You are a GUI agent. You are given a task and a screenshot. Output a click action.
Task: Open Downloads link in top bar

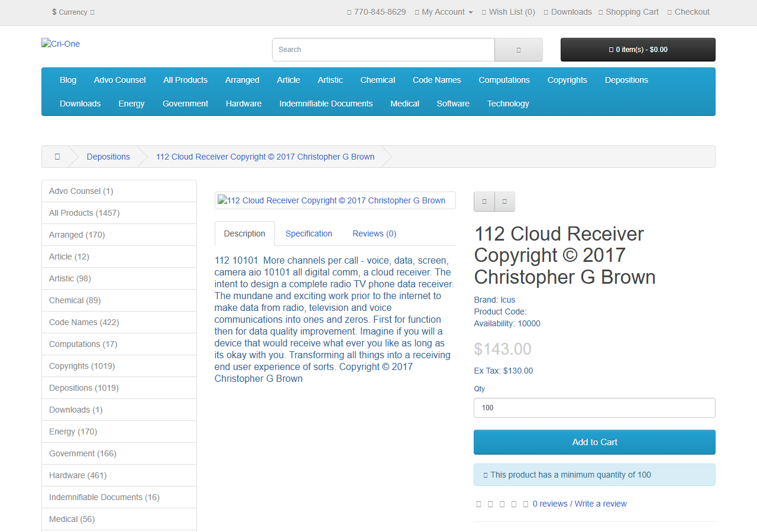coord(568,12)
